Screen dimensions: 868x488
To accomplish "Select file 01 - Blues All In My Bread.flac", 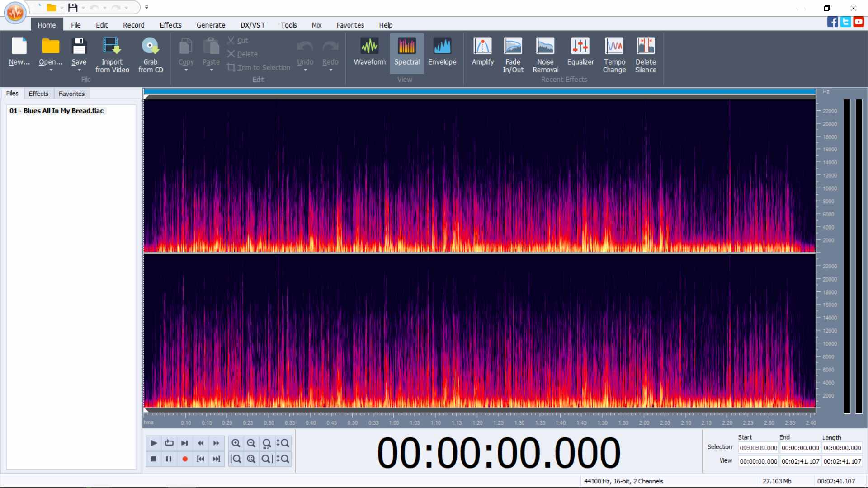I will 57,110.
